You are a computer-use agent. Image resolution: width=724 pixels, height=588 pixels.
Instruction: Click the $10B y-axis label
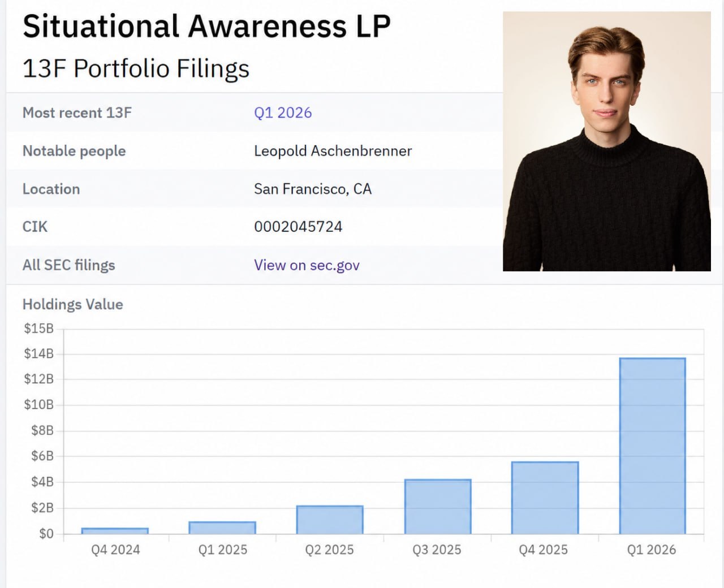(x=38, y=405)
